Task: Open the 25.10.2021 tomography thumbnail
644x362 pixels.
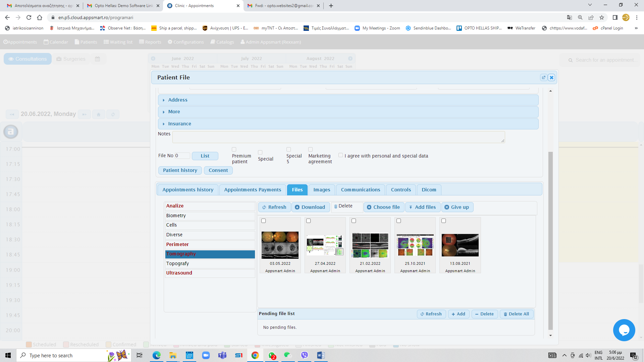Action: [x=415, y=245]
